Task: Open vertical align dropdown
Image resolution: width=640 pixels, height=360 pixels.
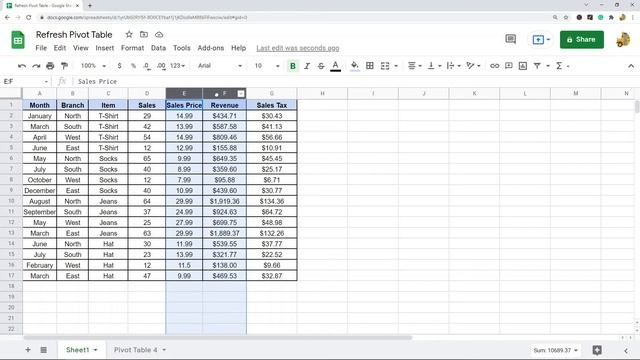Action: (434, 66)
